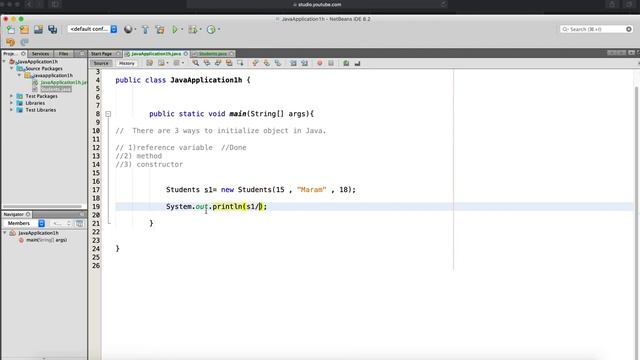Select the JavaApplication1h.java editor tab
The image size is (640, 360).
(x=156, y=53)
